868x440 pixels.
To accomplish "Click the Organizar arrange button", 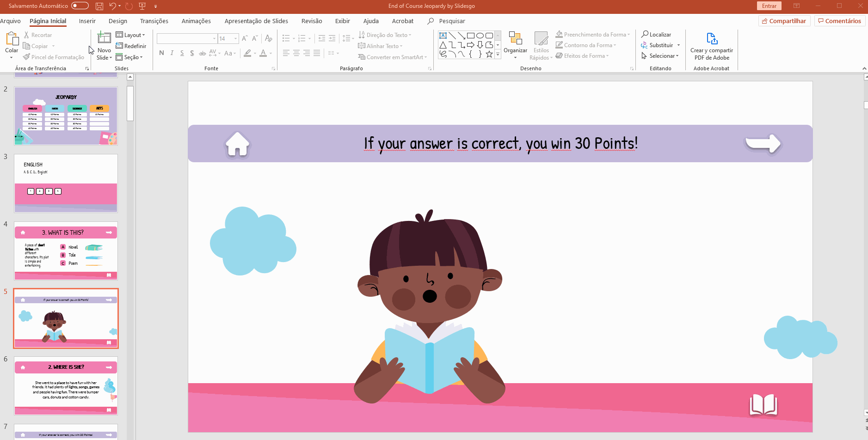I will (x=515, y=45).
